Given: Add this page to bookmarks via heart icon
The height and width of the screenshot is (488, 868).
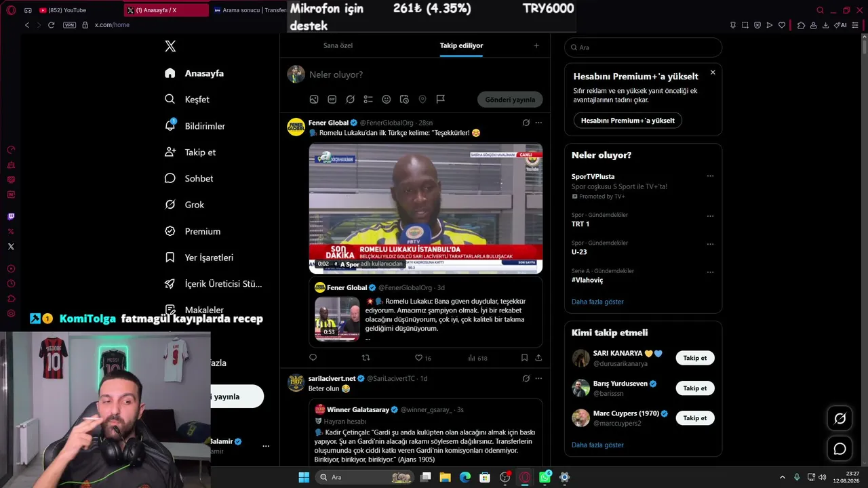Looking at the screenshot, I should (782, 25).
